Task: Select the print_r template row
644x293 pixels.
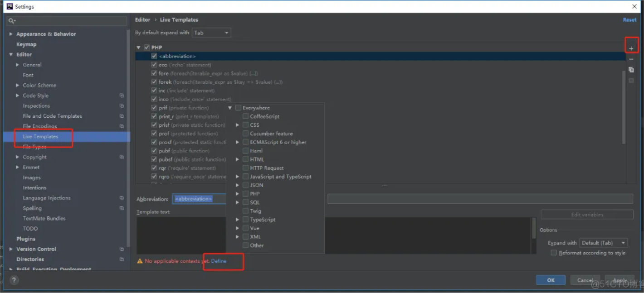Action: (x=189, y=116)
